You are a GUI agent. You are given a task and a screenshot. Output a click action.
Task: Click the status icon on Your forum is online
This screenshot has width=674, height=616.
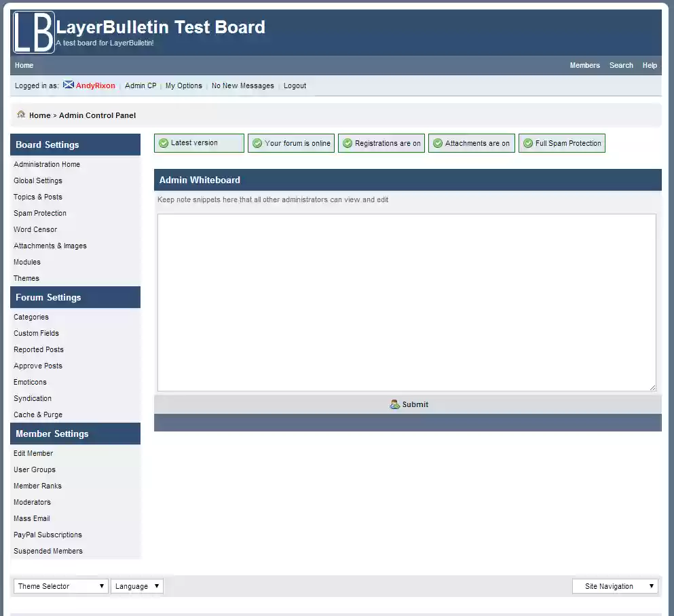(257, 143)
